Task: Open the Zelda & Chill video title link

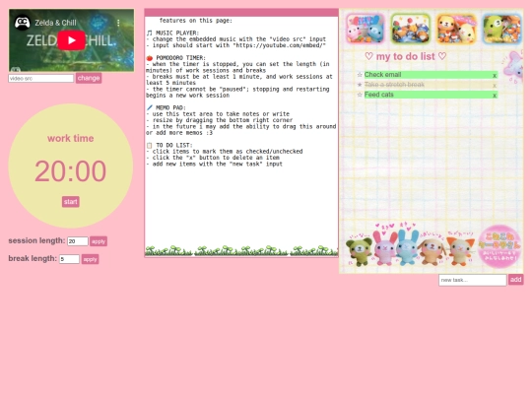Action: 55,23
